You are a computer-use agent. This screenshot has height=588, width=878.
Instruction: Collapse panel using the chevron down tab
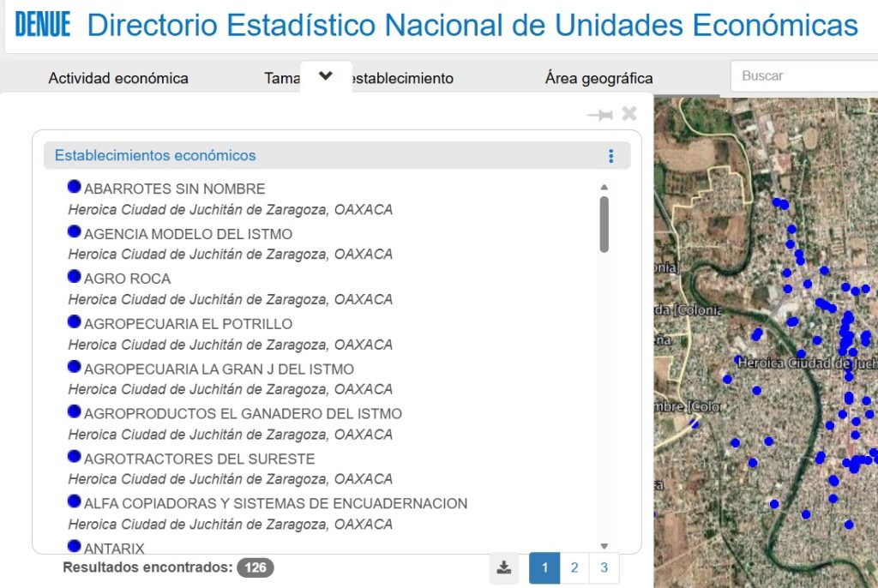(x=326, y=76)
